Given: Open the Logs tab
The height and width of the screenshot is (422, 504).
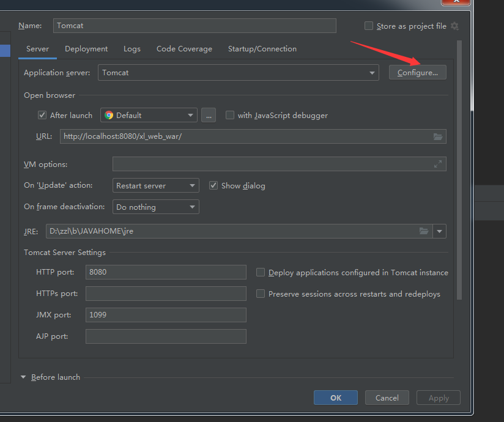Looking at the screenshot, I should click(x=132, y=49).
